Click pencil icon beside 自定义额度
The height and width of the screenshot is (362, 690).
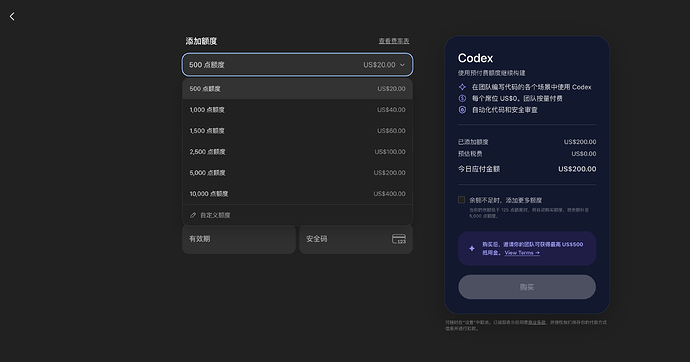193,215
